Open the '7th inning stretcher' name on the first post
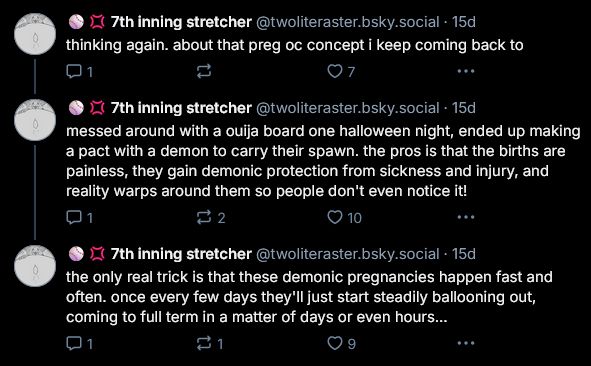The width and height of the screenshot is (591, 366). [181, 22]
